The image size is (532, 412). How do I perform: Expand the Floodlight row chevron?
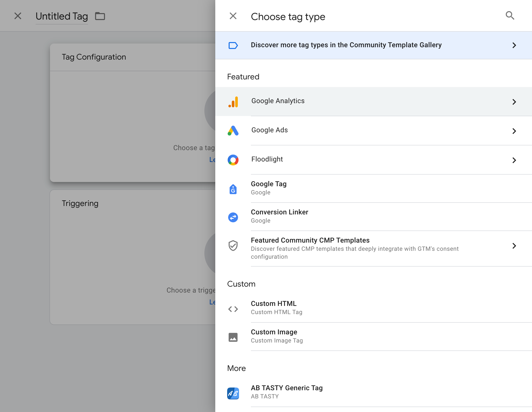(x=514, y=160)
